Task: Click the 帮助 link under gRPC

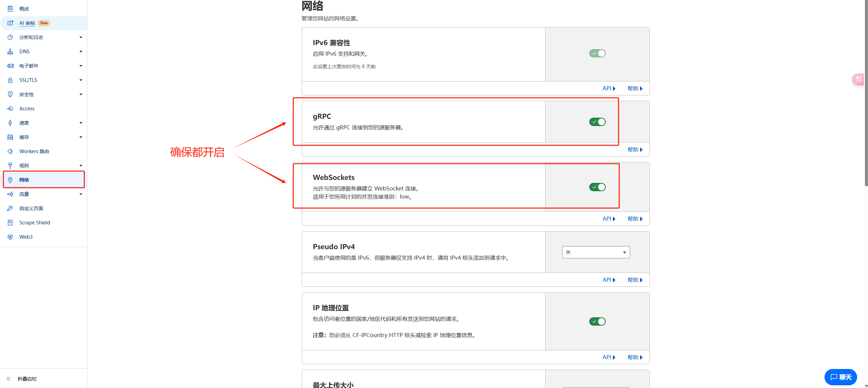Action: point(635,150)
